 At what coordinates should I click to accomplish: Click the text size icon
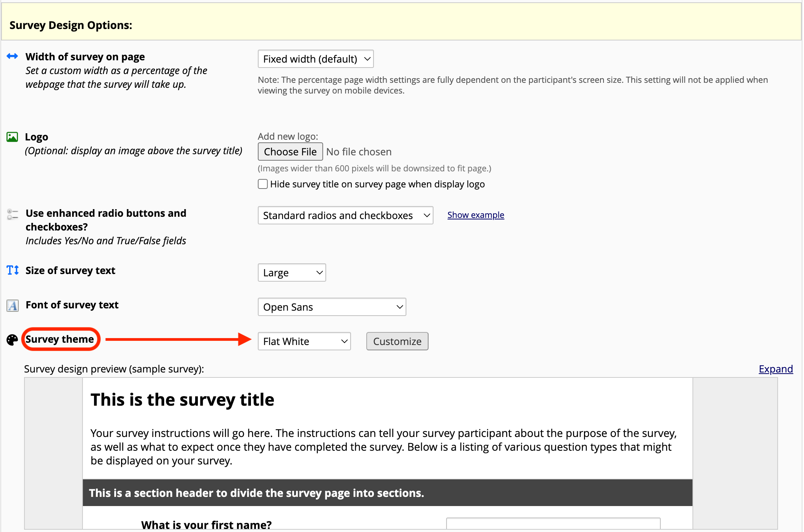point(13,270)
